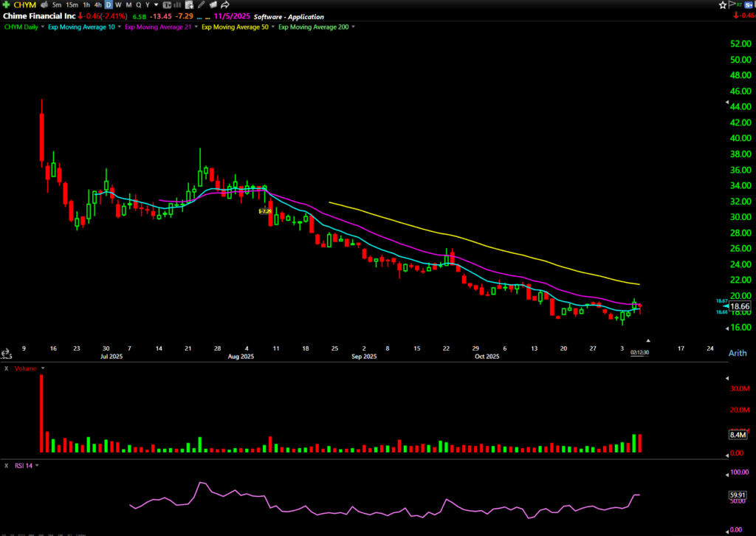Click the 02:12:30 countdown timer label
Screen dimensions: 756x536
point(639,352)
